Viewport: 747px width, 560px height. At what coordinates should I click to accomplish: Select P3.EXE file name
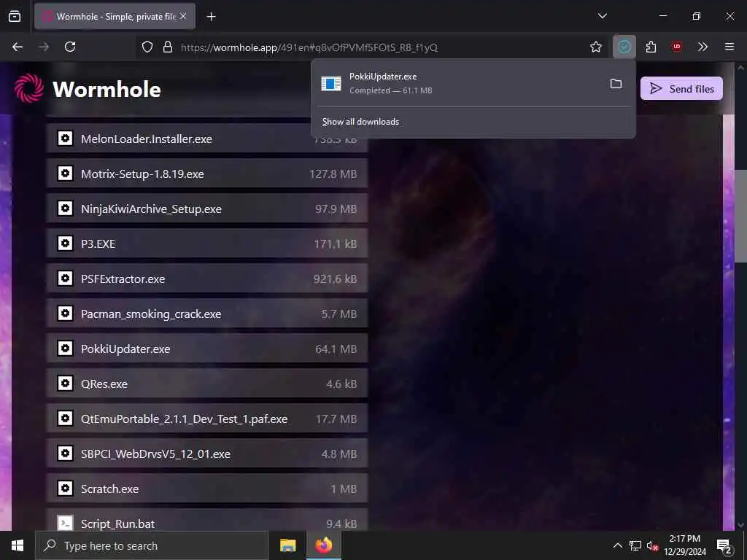point(98,244)
